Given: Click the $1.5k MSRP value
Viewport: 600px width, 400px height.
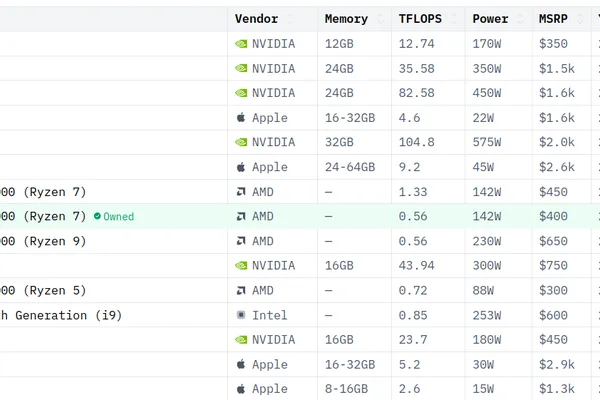Looking at the screenshot, I should (557, 69).
